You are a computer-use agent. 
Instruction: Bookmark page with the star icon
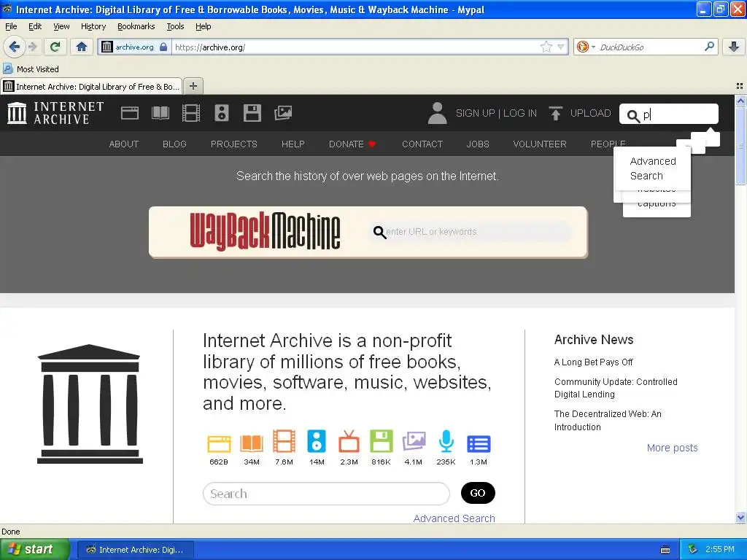pyautogui.click(x=546, y=47)
